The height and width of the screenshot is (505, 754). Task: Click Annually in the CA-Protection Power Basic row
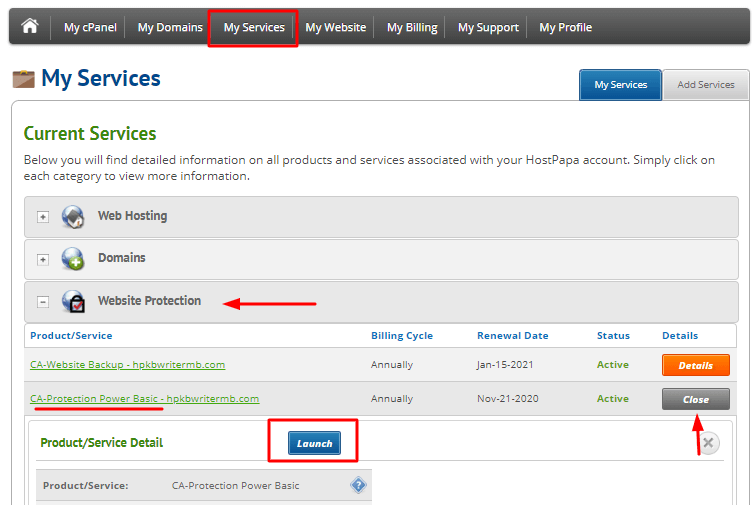pyautogui.click(x=392, y=399)
